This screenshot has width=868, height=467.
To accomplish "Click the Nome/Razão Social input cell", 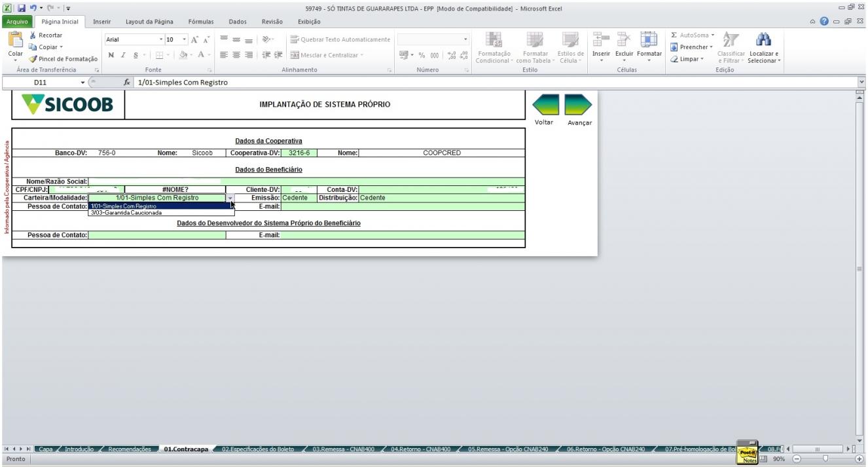I will (306, 181).
